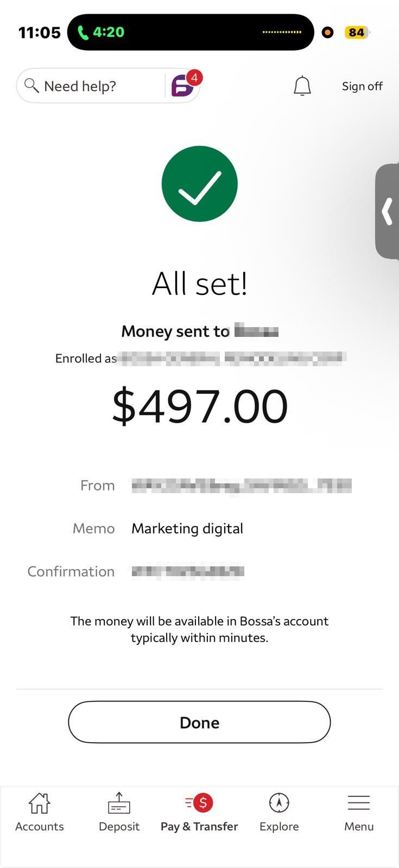
Task: Expand the side panel chevron handle
Action: pos(388,212)
